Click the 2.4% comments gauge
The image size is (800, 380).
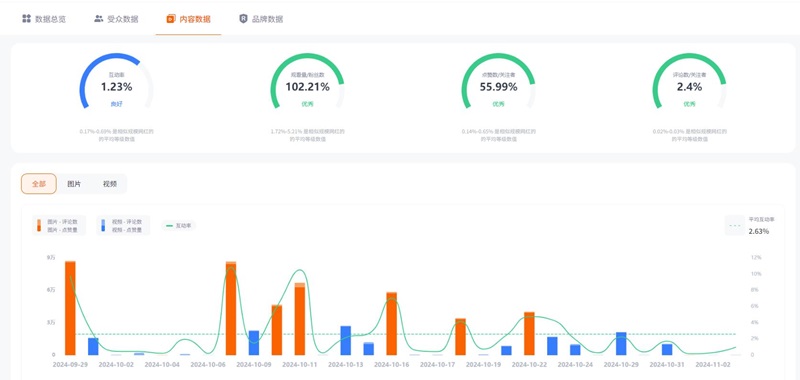(689, 82)
